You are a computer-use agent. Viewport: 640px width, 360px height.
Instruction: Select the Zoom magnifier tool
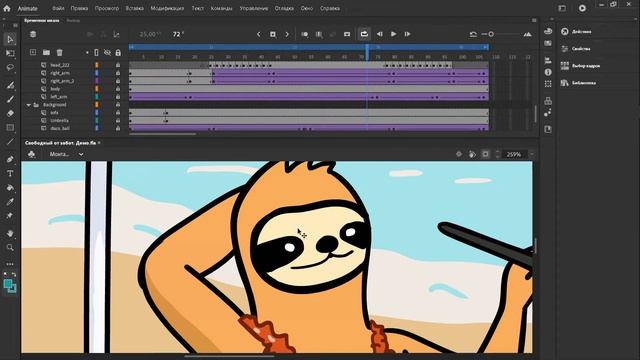(10, 247)
